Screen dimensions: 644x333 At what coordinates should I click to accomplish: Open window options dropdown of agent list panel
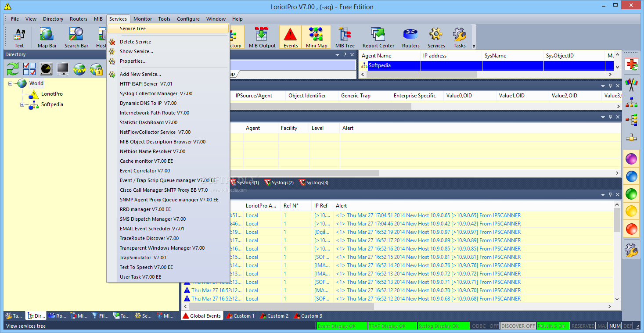(x=338, y=55)
